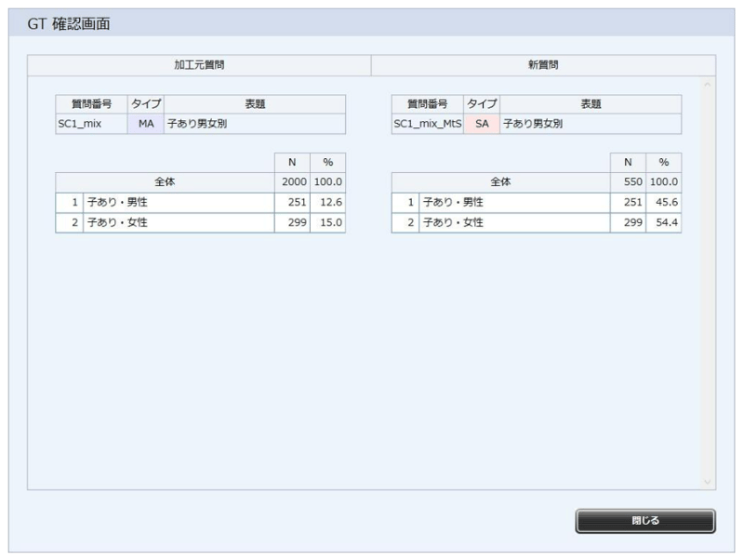Select the 新質問 header tab
Viewport: 744px width, 560px height.
pyautogui.click(x=543, y=65)
